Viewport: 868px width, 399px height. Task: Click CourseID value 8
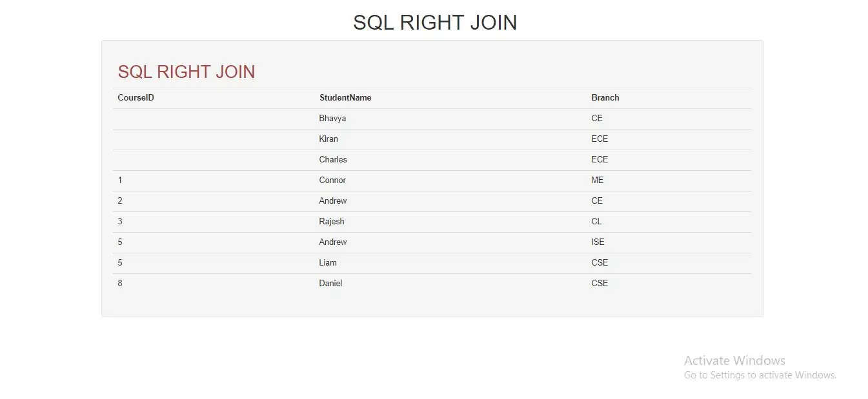(x=120, y=284)
